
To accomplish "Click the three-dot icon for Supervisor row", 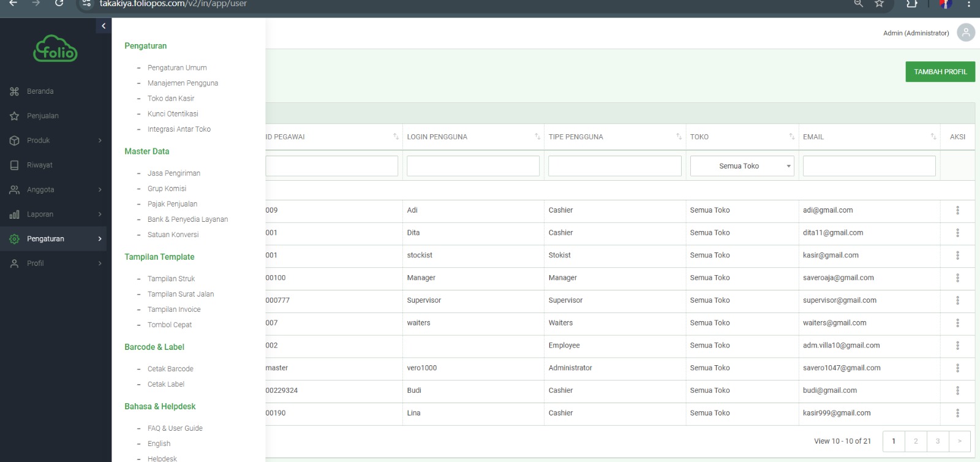I will pos(957,300).
